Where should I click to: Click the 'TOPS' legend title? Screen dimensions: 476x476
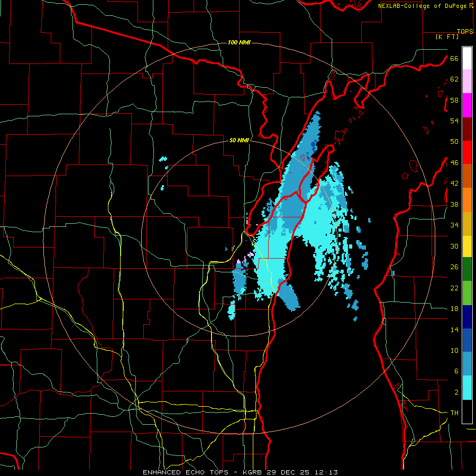coord(465,31)
